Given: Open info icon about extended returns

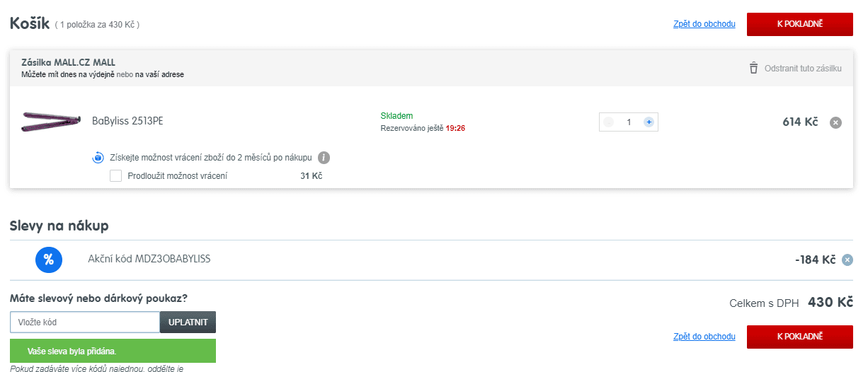Looking at the screenshot, I should (x=324, y=158).
